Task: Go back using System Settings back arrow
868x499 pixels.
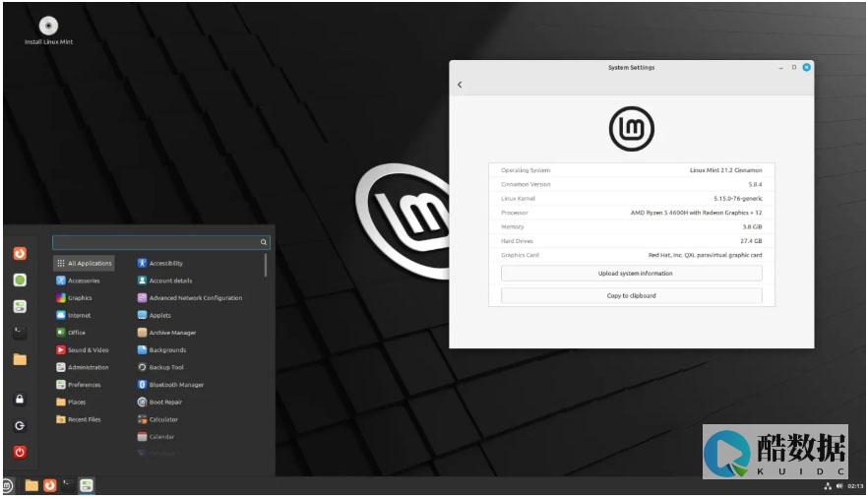Action: tap(460, 85)
